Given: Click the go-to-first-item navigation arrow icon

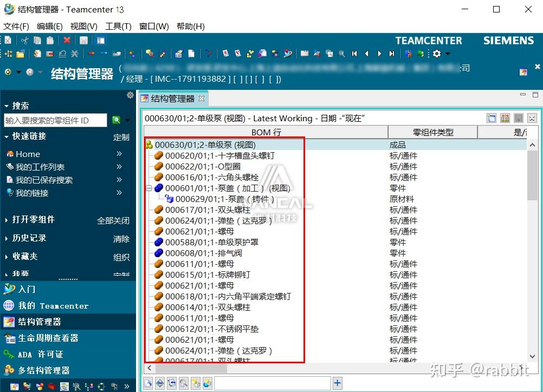Looking at the screenshot, I should [x=354, y=54].
